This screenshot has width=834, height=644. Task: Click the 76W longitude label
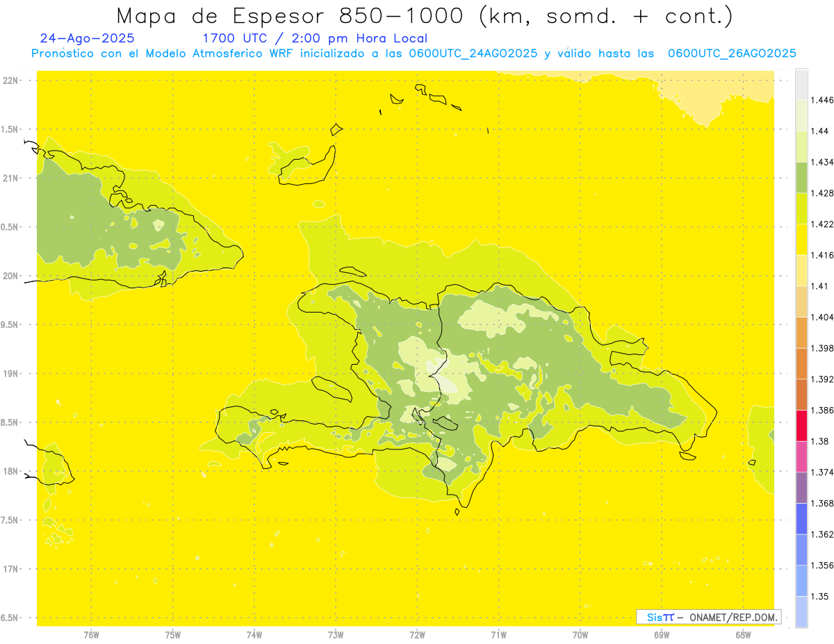[x=91, y=635]
